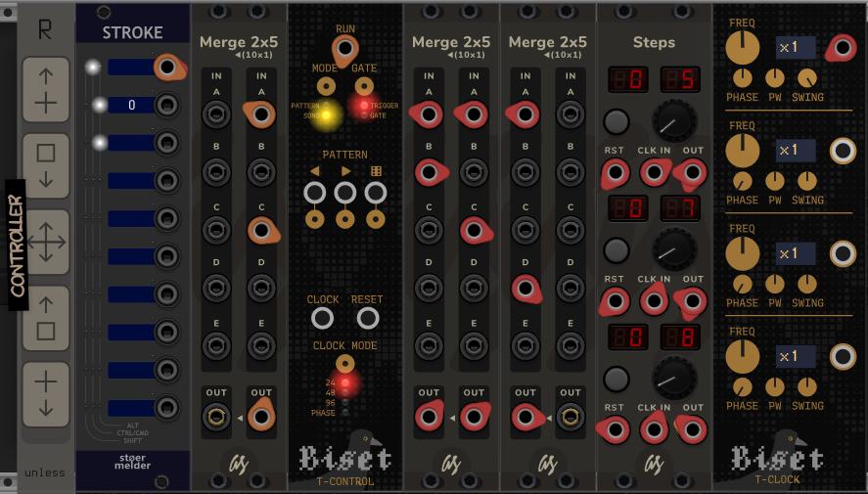Click the first SWING knob on T-Clock
Image resolution: width=868 pixels, height=494 pixels.
(x=807, y=78)
